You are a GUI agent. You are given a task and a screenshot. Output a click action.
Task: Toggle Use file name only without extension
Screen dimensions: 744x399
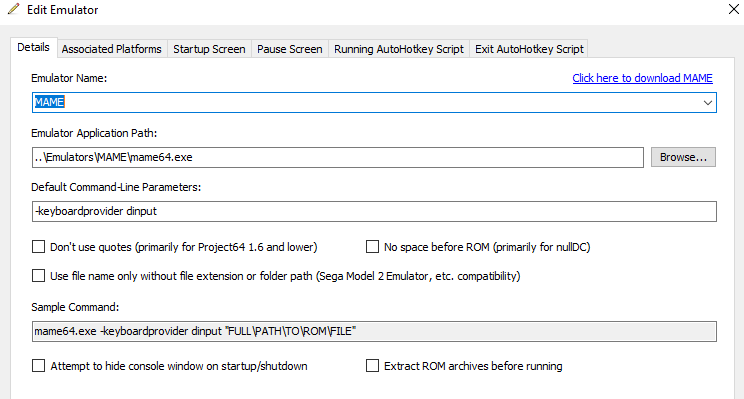coord(38,276)
